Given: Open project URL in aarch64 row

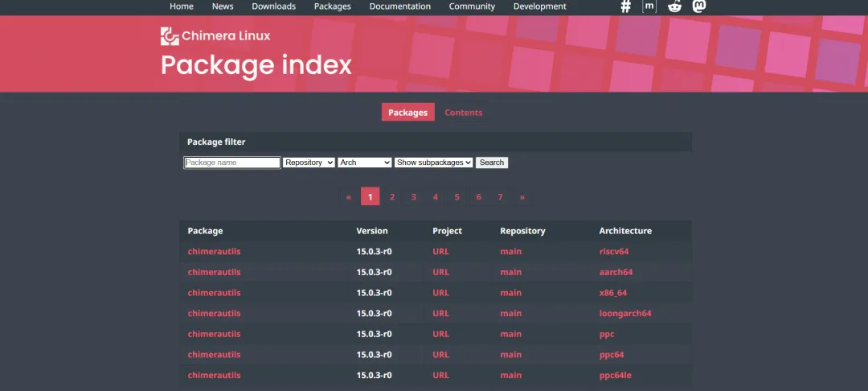Looking at the screenshot, I should click(440, 272).
